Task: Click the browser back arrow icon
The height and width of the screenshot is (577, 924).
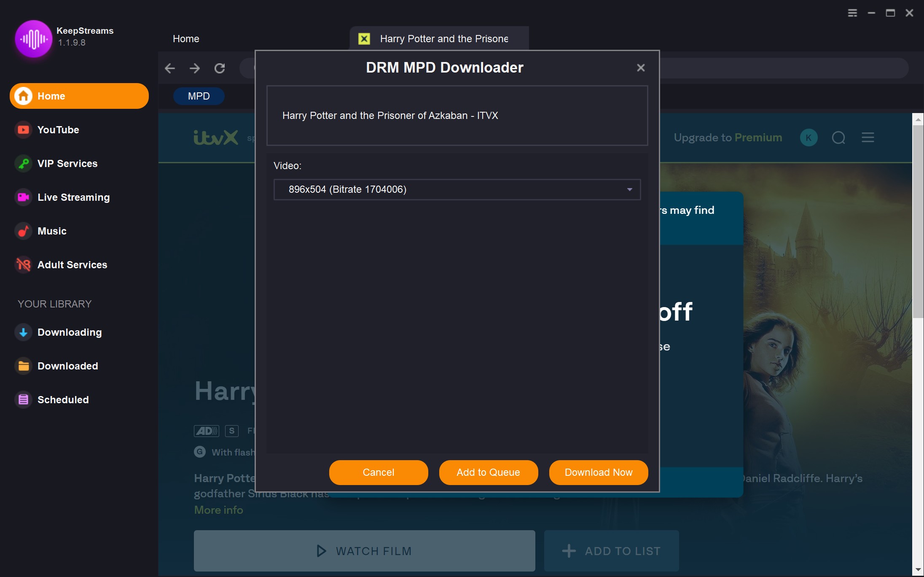Action: click(x=170, y=68)
